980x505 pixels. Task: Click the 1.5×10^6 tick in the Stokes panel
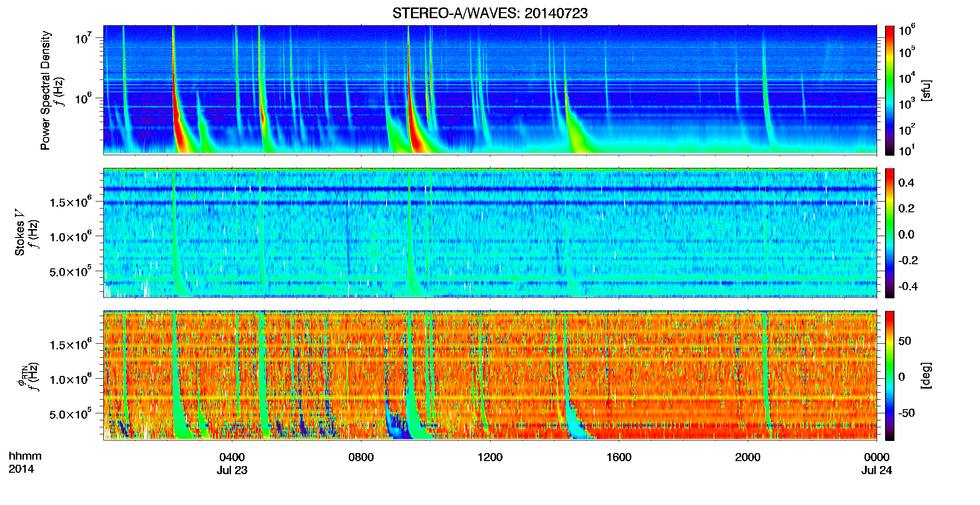coord(71,202)
